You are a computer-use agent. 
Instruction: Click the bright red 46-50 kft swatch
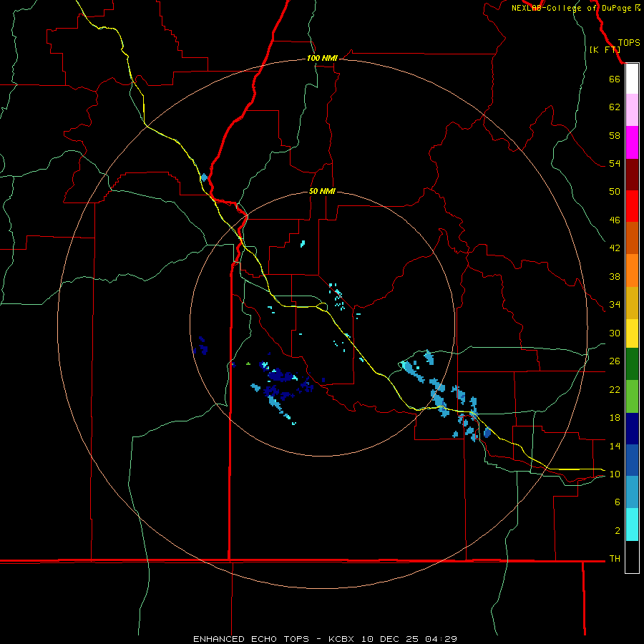click(x=632, y=206)
